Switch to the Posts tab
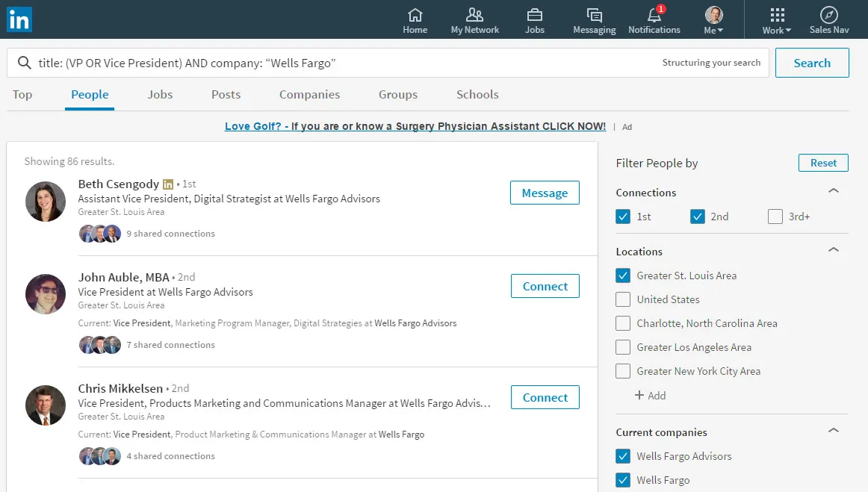 [226, 95]
